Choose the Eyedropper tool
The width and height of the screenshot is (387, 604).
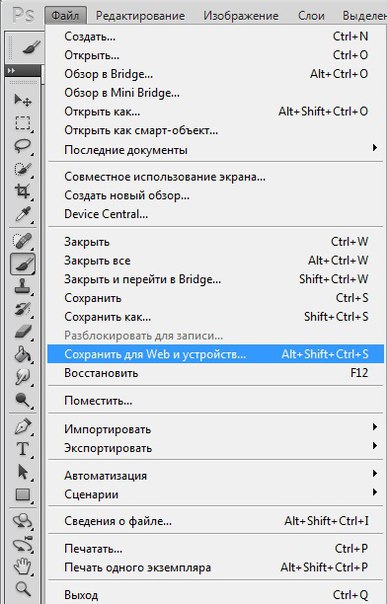[23, 214]
